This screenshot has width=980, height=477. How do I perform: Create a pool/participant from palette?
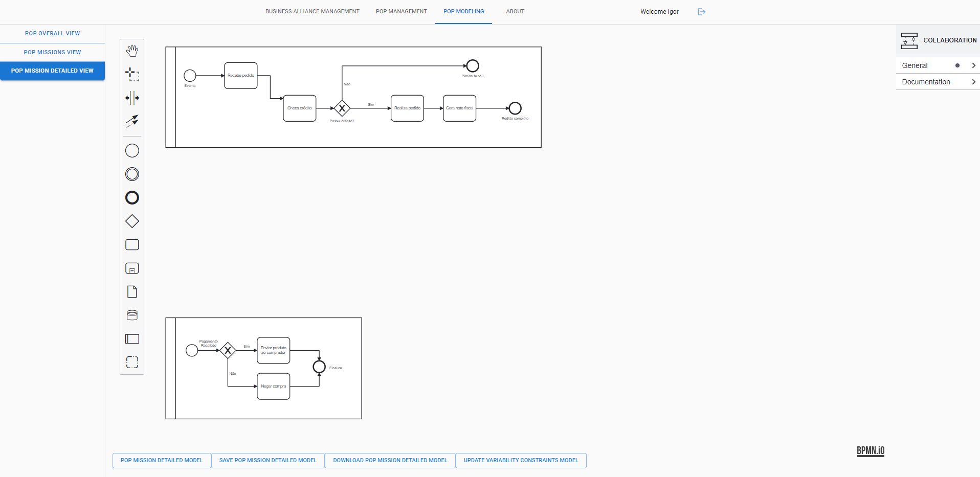pyautogui.click(x=132, y=339)
